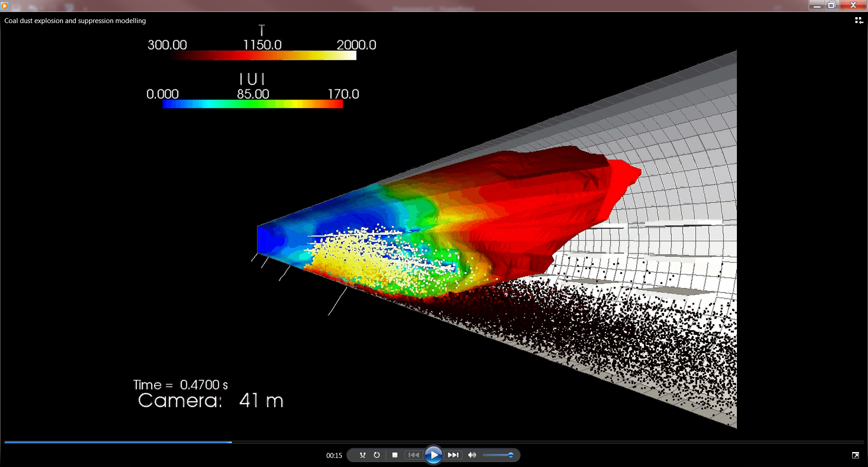Click the elapsed time display 00:15
The height and width of the screenshot is (467, 868).
tap(334, 456)
